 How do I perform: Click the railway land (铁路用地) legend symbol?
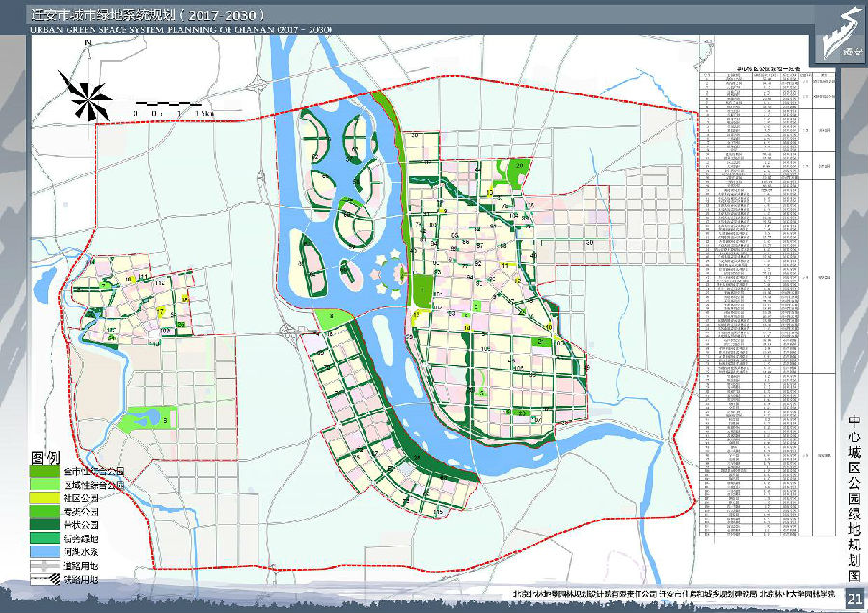click(x=45, y=580)
